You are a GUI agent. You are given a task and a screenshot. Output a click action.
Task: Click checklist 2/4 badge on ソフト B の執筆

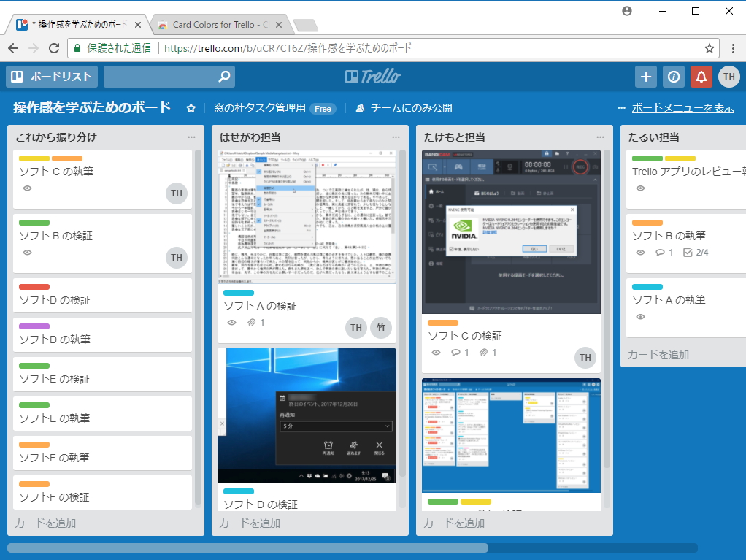[x=696, y=253]
